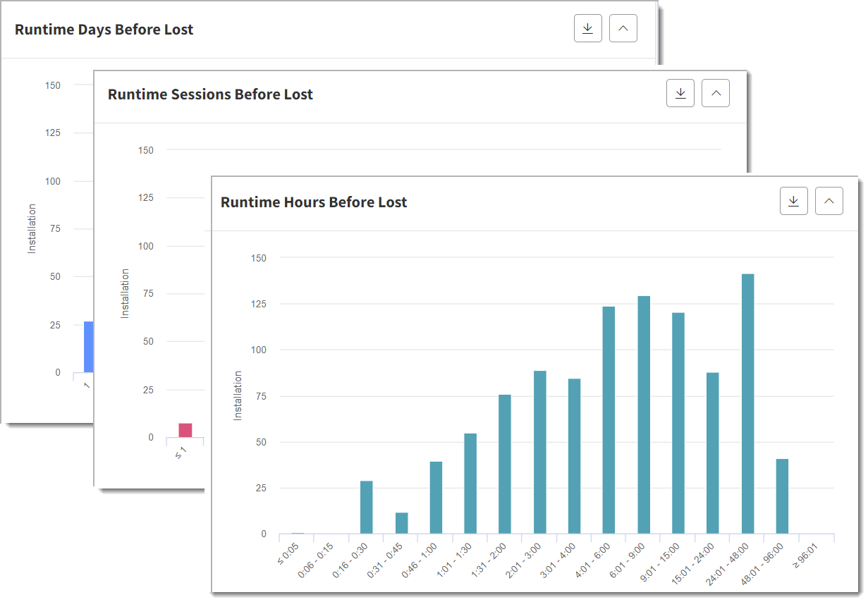Click the 48:01 - 96:00 bar
The height and width of the screenshot is (602, 868).
(782, 496)
